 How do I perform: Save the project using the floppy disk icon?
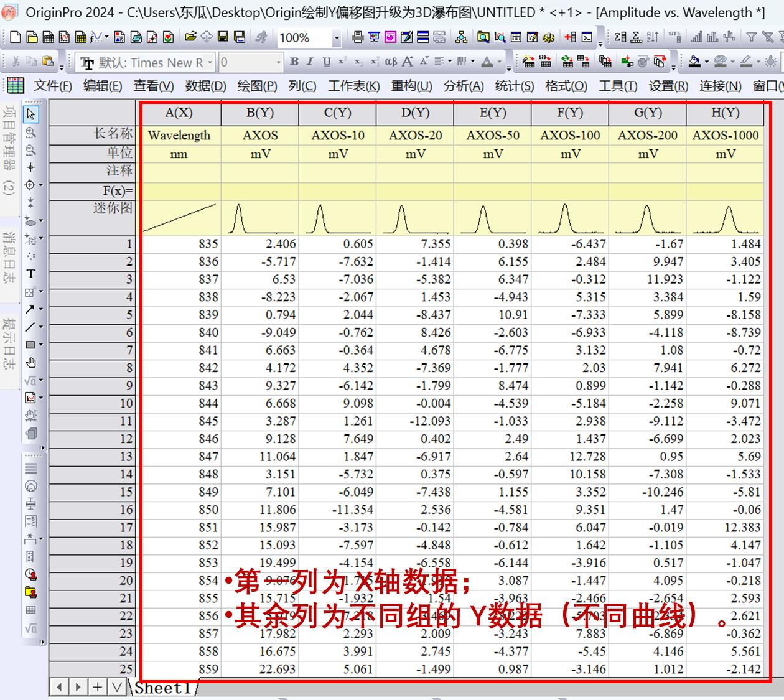[223, 38]
